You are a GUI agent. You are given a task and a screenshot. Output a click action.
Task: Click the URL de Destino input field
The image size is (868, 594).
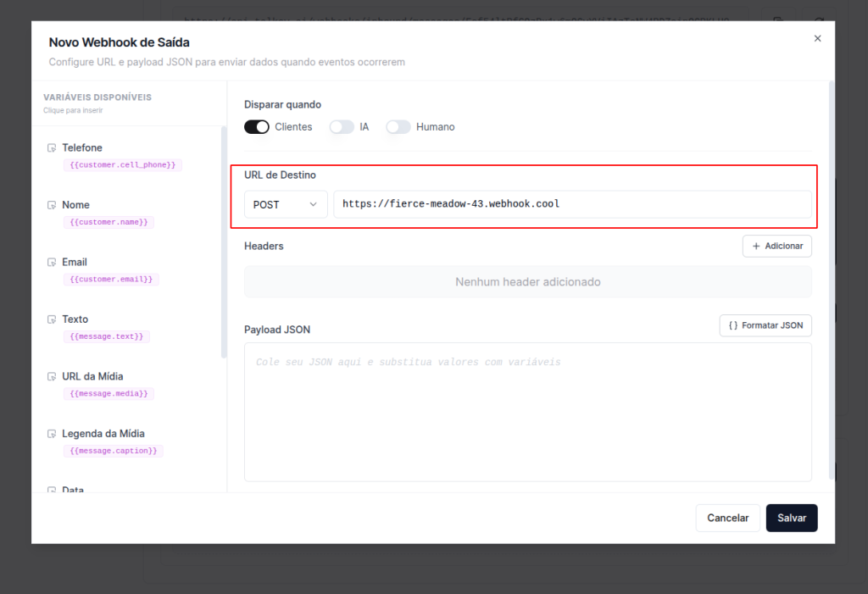click(571, 204)
